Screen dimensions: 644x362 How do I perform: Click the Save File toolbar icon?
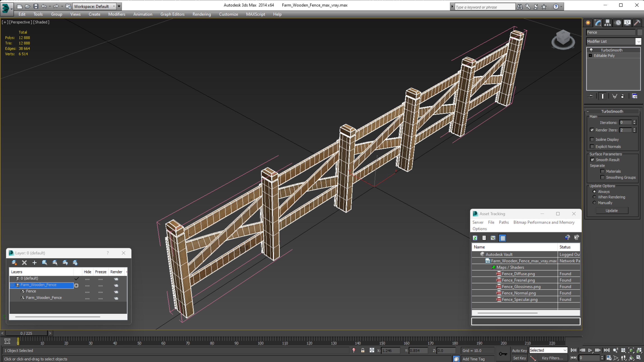[36, 6]
